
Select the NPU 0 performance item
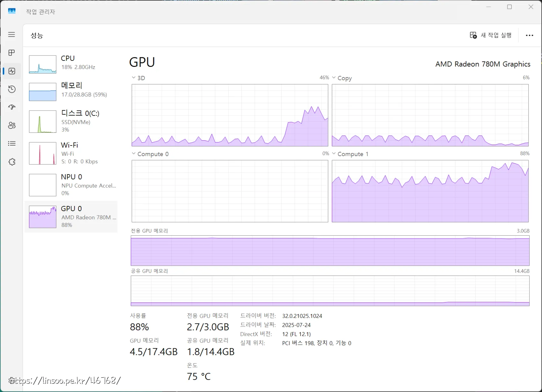click(71, 185)
